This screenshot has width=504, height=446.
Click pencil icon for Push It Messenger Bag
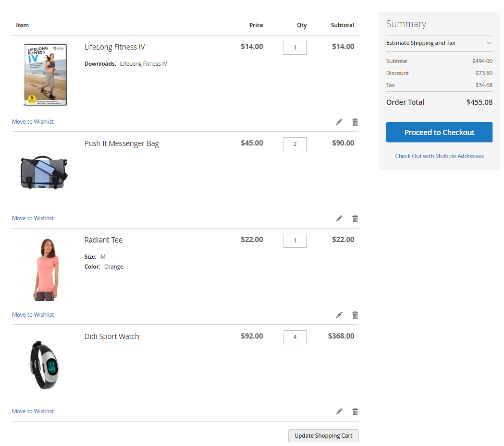pyautogui.click(x=339, y=219)
